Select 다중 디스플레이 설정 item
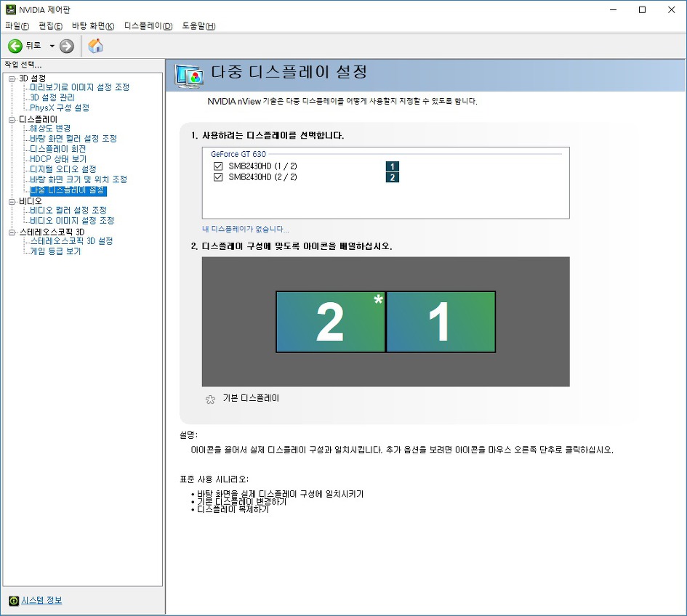This screenshot has height=616, width=687. [68, 190]
